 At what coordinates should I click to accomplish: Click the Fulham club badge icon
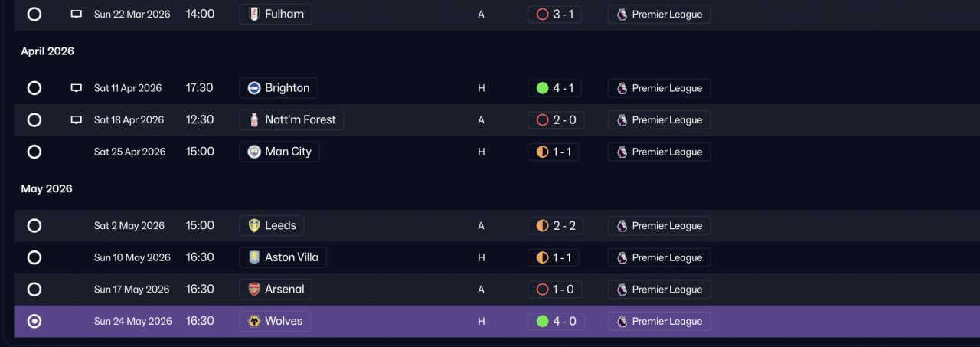point(254,14)
